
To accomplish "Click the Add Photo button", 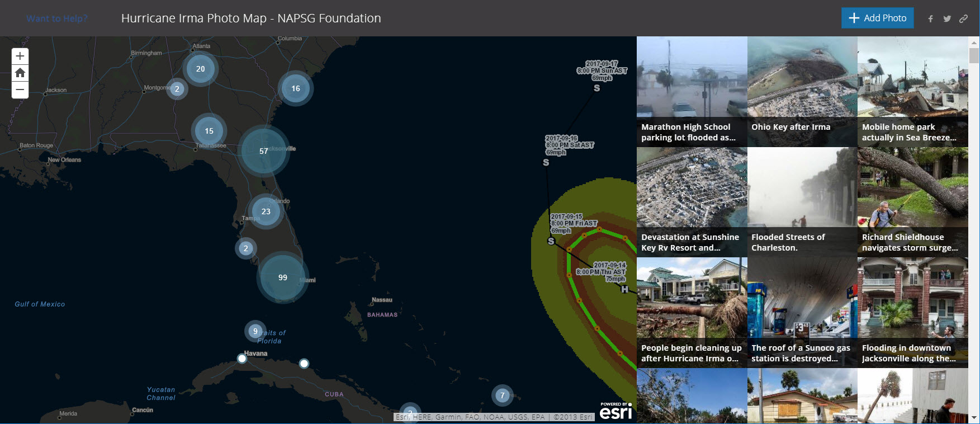I will [x=878, y=18].
